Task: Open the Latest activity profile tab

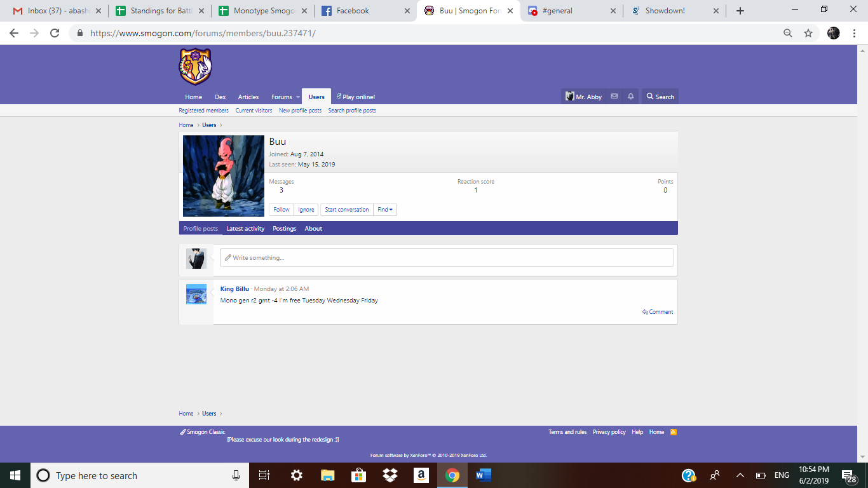Action: [245, 229]
